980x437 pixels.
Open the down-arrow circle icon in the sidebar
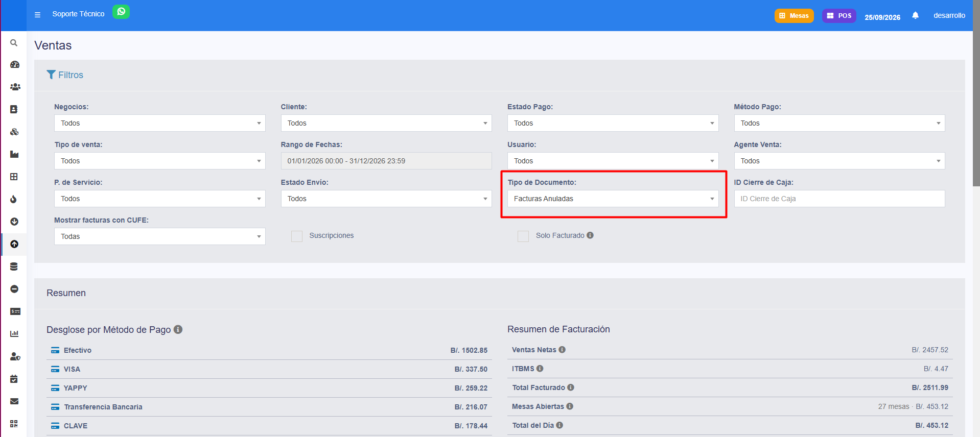click(x=14, y=222)
